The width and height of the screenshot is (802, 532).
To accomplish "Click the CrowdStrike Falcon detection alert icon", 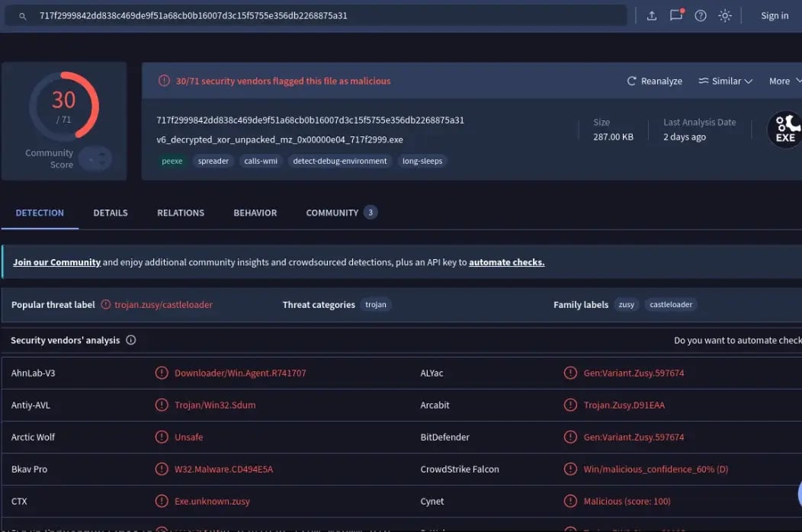I will tap(570, 469).
